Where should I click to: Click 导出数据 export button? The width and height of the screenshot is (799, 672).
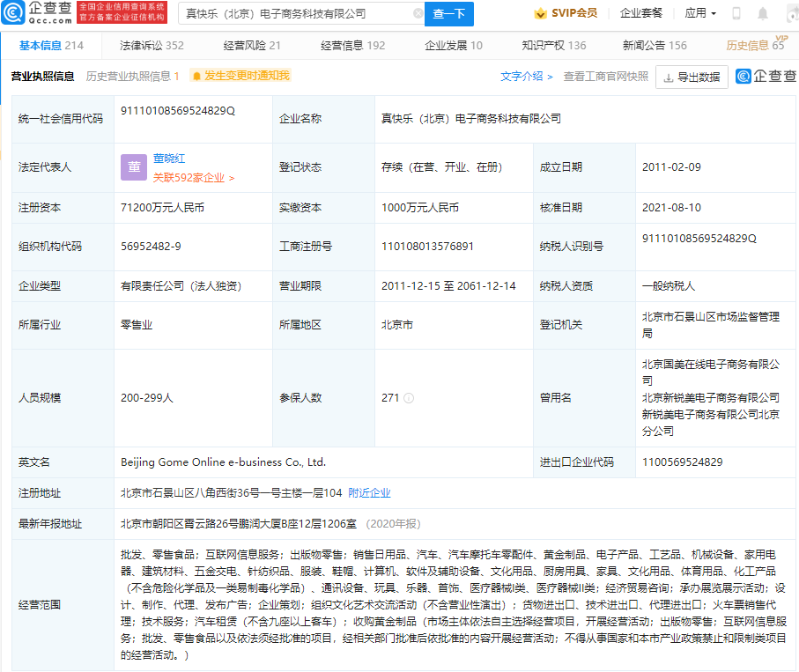(692, 77)
